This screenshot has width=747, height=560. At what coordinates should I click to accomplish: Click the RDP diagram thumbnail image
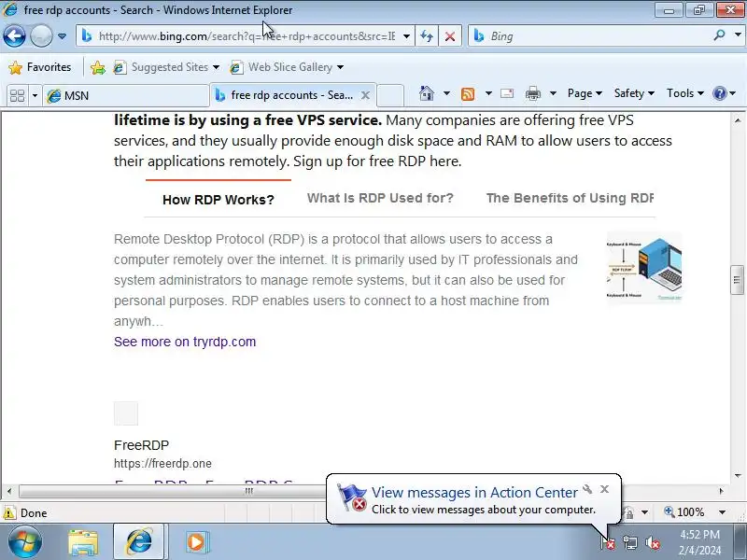644,267
